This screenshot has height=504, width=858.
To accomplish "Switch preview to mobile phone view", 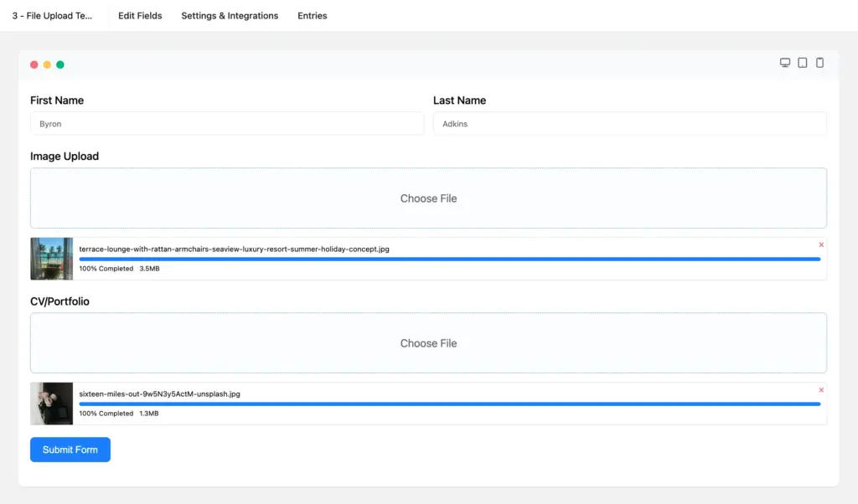I will pos(819,62).
